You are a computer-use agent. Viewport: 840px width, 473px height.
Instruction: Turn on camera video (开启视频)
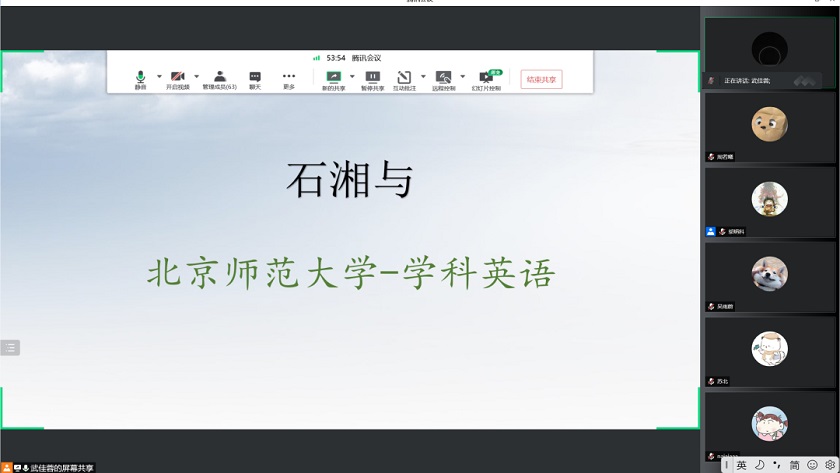click(178, 80)
